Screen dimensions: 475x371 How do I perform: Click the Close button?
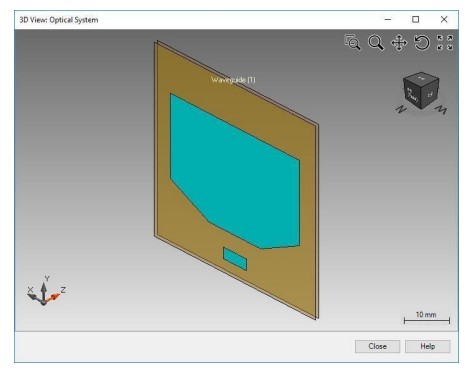[377, 346]
